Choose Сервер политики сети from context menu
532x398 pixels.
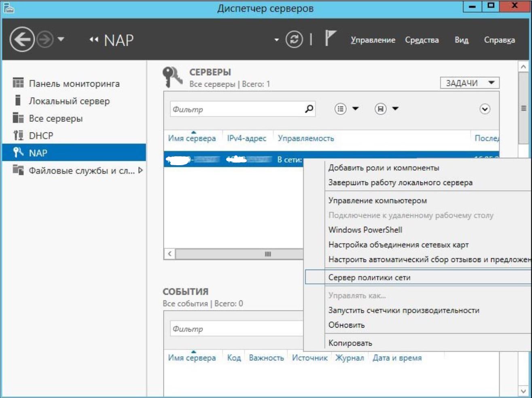click(x=369, y=278)
